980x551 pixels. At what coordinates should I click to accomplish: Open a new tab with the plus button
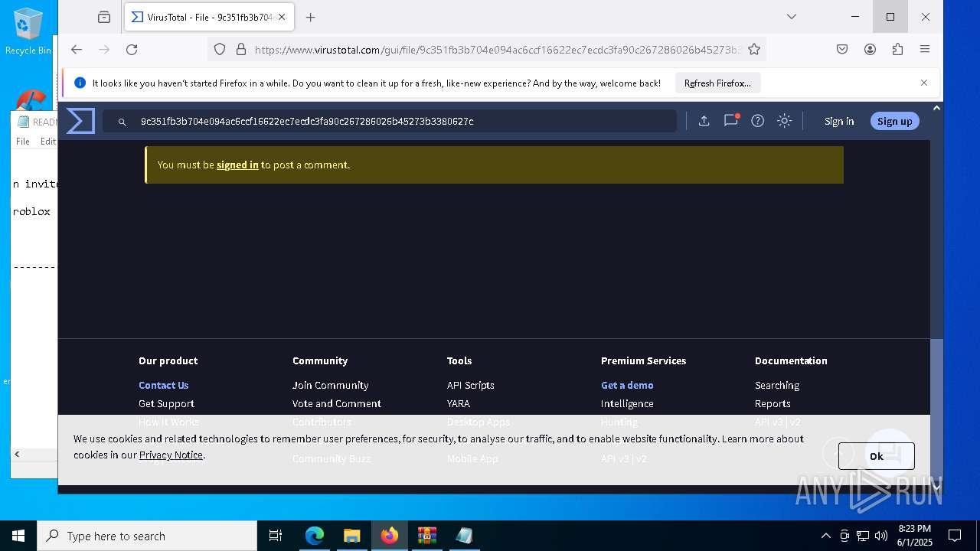(310, 17)
